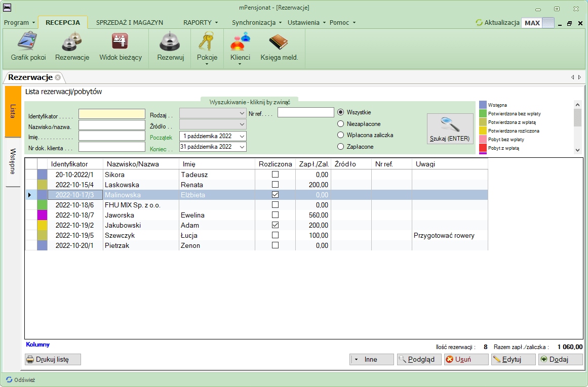Click the Wstępna color swatch in legend
Screen dimensions: 588x387
pos(483,105)
